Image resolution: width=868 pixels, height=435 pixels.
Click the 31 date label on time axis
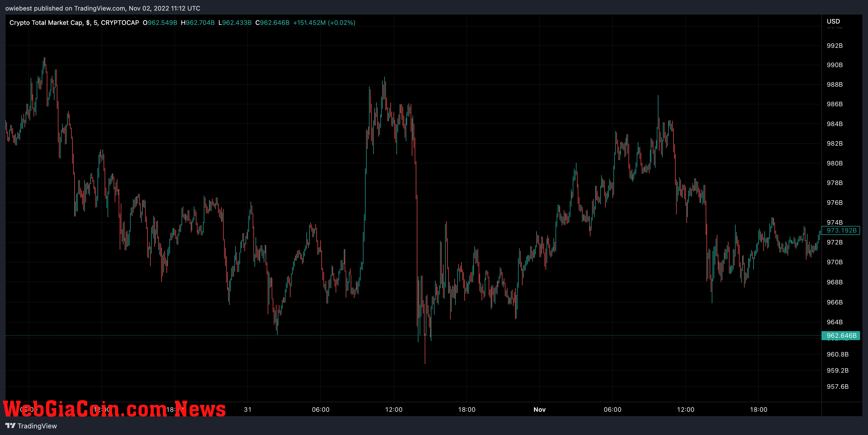(248, 409)
